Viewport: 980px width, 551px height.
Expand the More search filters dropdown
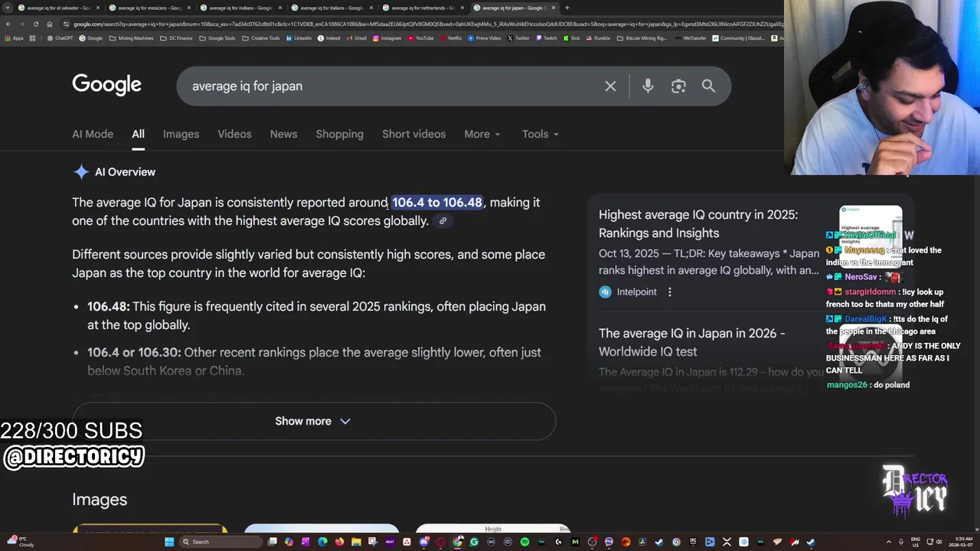482,134
